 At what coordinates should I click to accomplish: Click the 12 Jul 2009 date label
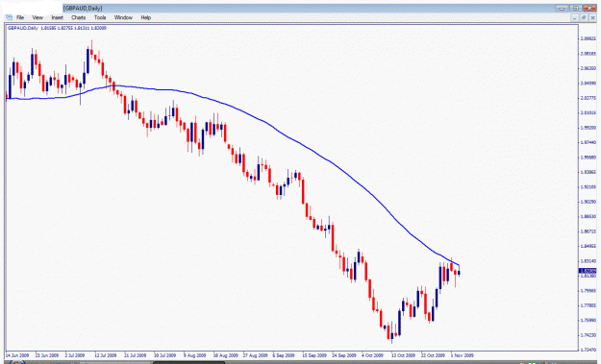(x=106, y=355)
